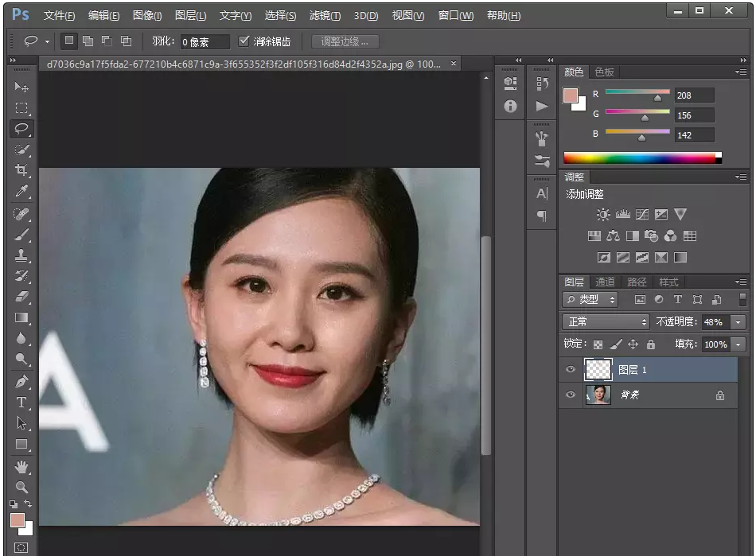The image size is (756, 556).
Task: Select the Zoom tool
Action: coord(21,486)
